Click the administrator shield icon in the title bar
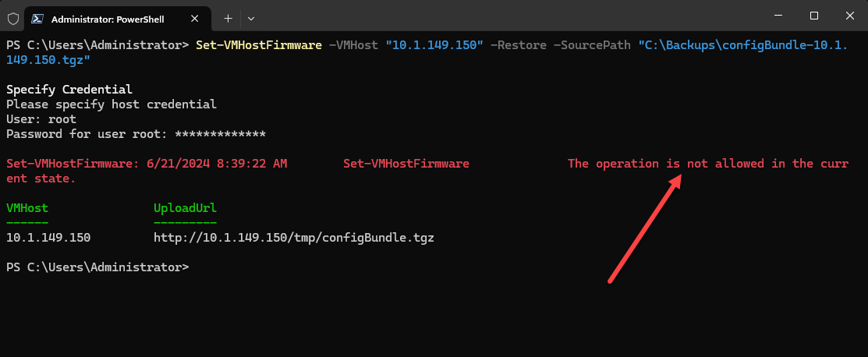The height and width of the screenshot is (357, 868). click(x=12, y=17)
